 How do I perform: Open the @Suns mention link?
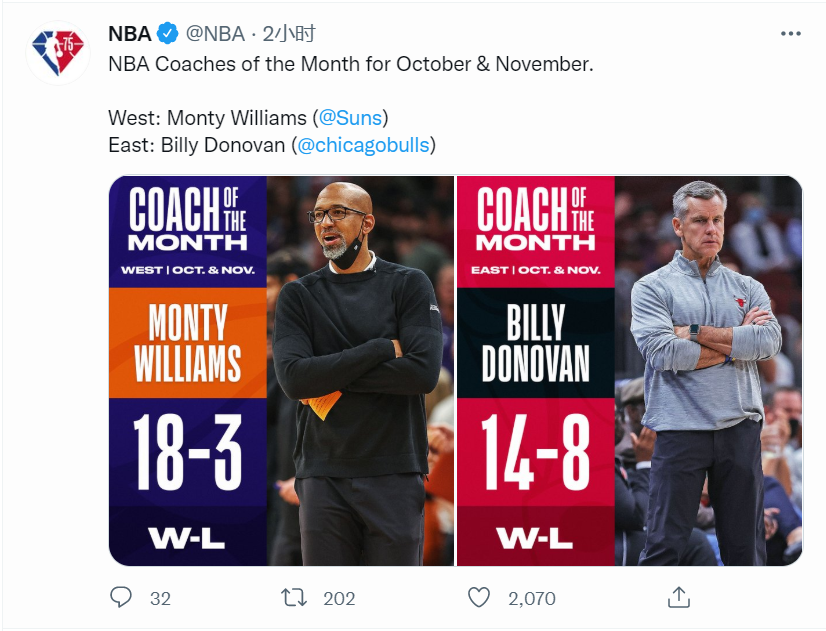point(350,117)
